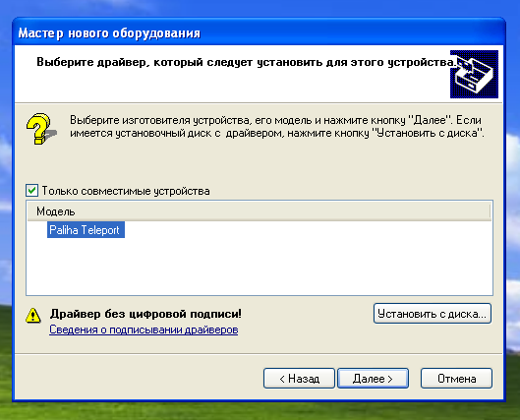Click the yellow question mark icon
This screenshot has width=520, height=420.
click(x=40, y=129)
